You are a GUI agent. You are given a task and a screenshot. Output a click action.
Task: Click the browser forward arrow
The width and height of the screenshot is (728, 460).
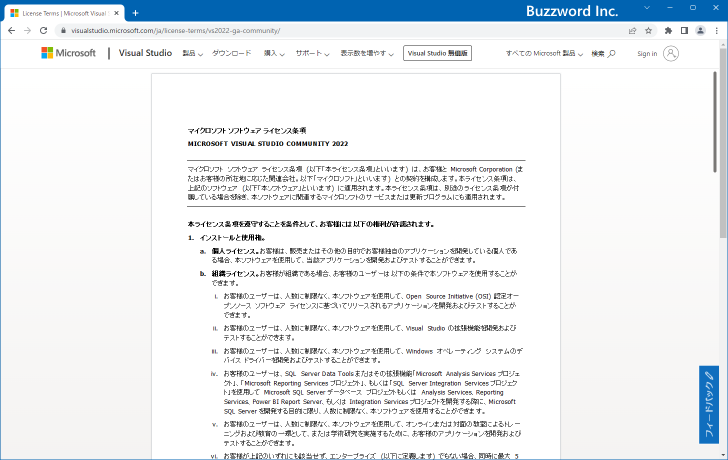coord(27,31)
